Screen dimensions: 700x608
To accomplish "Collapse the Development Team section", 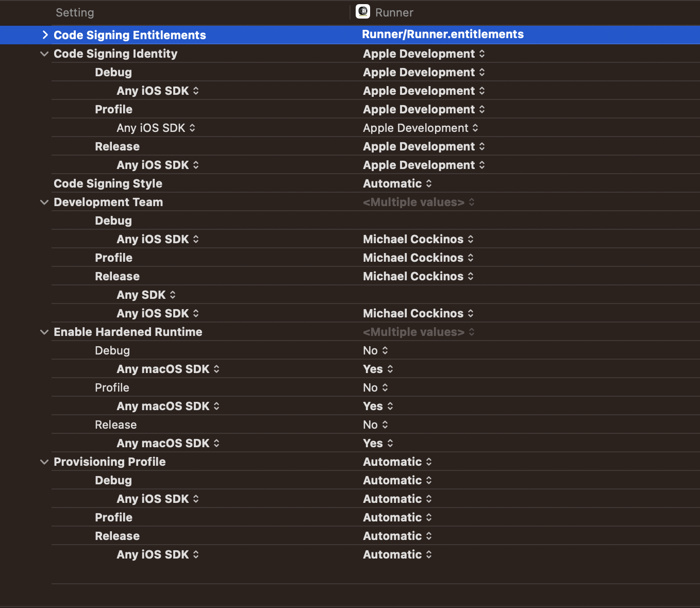I will point(44,202).
